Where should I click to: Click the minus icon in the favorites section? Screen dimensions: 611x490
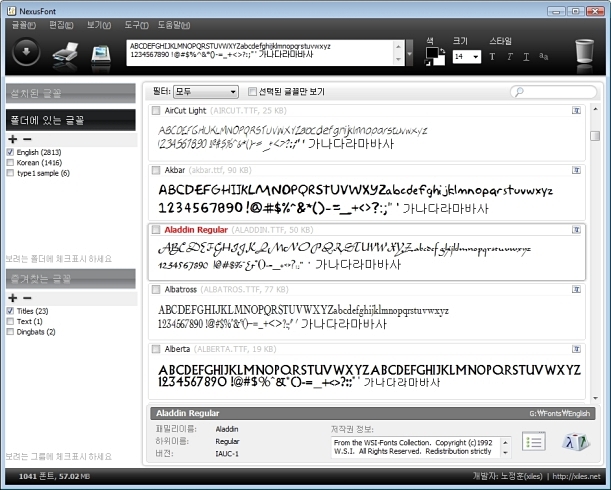[x=27, y=299]
